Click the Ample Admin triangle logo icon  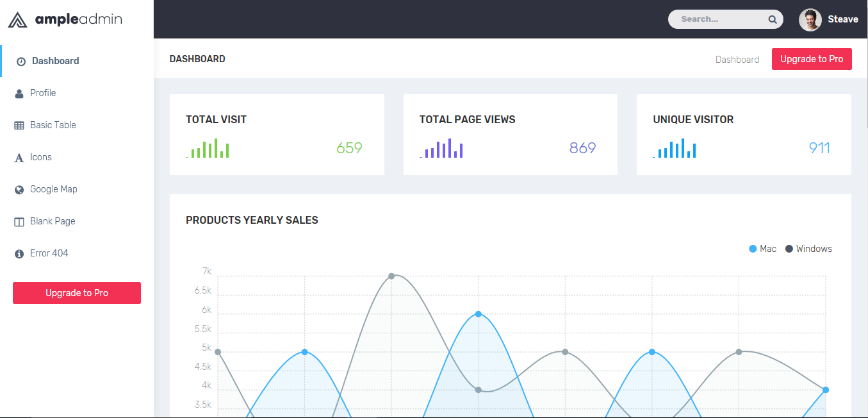click(17, 20)
